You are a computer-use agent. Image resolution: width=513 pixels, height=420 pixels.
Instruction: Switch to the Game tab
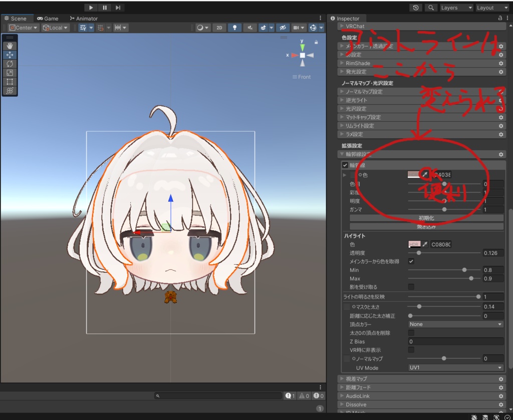[48, 19]
